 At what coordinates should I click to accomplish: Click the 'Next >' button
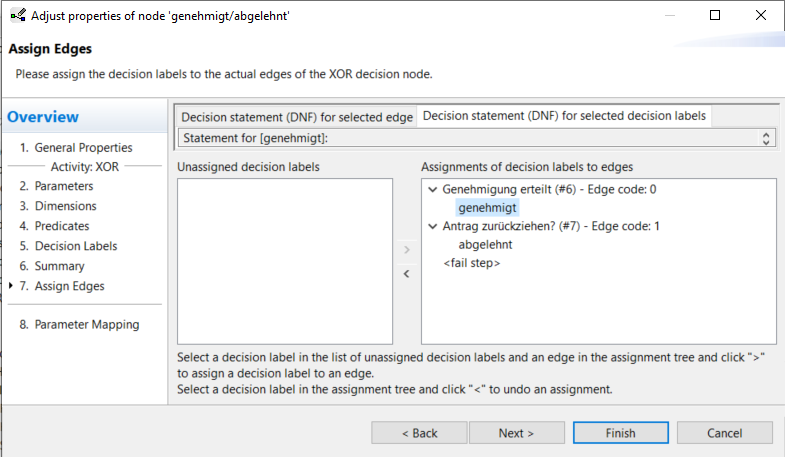(516, 432)
